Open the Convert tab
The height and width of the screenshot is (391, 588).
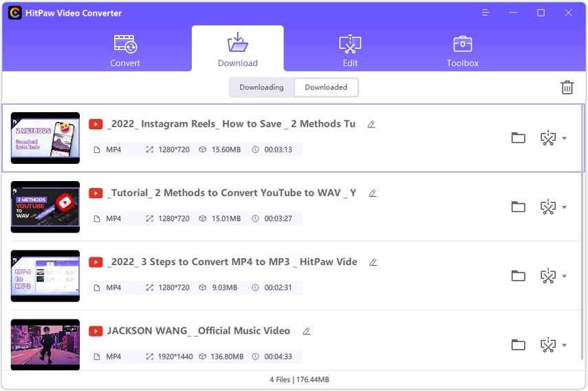click(125, 51)
